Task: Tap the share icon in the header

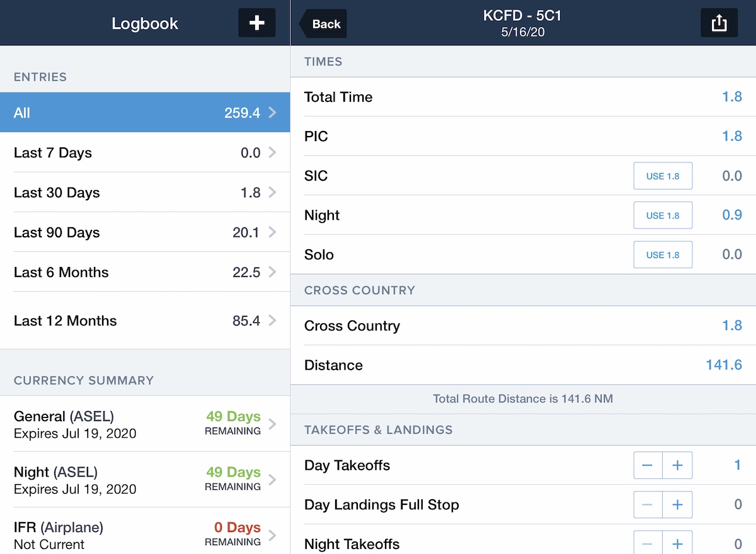Action: pos(719,23)
